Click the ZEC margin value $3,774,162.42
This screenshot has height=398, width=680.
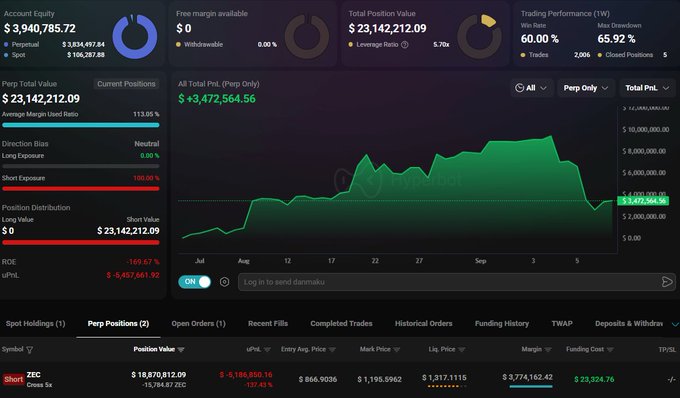tap(527, 377)
